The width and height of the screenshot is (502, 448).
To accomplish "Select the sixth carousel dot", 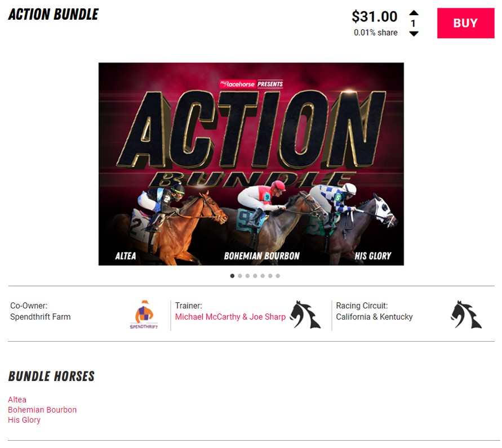I will (270, 276).
